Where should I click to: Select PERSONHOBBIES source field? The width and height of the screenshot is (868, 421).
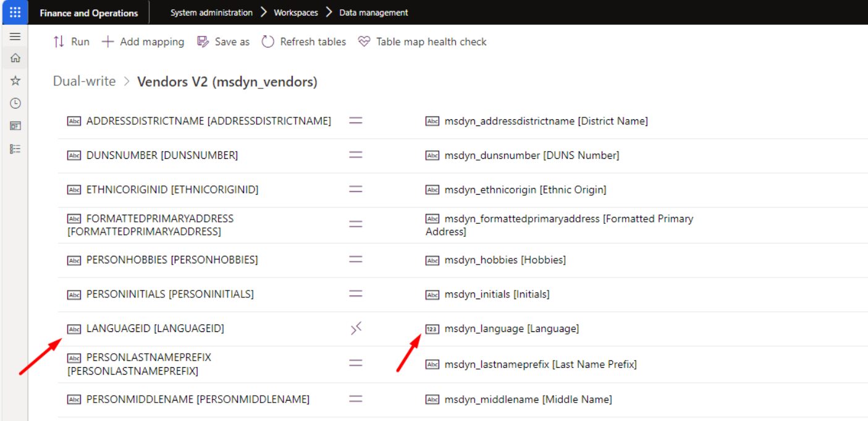[172, 260]
